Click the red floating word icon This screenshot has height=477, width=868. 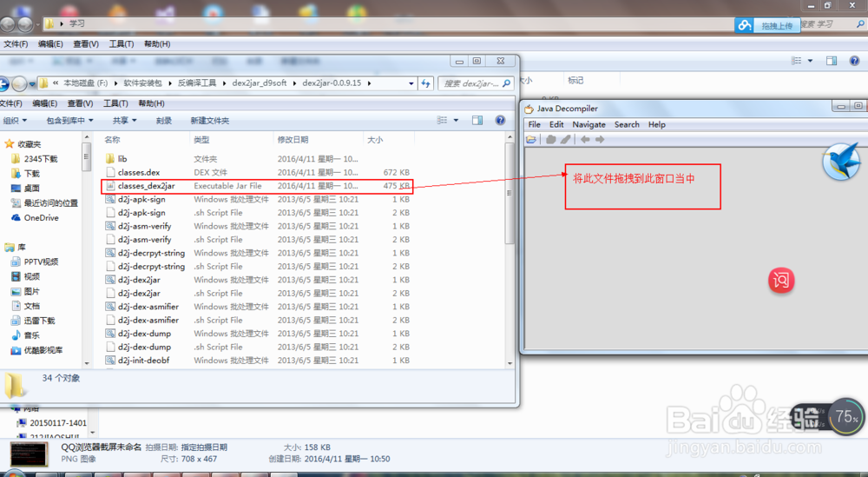(x=781, y=281)
